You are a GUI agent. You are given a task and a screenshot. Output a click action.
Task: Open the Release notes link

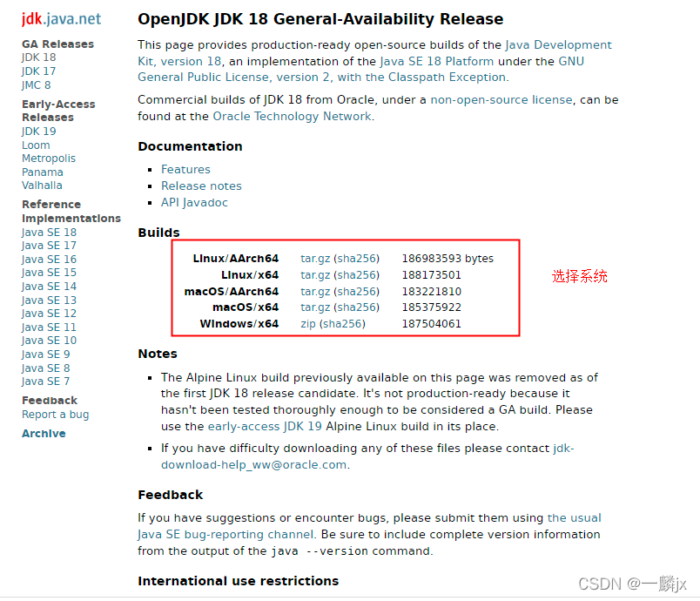[201, 186]
